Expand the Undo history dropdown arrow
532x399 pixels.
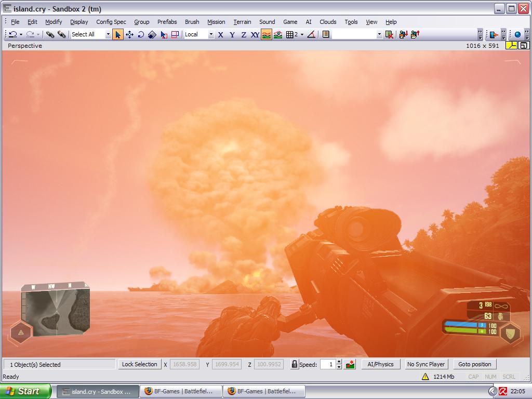(x=21, y=34)
